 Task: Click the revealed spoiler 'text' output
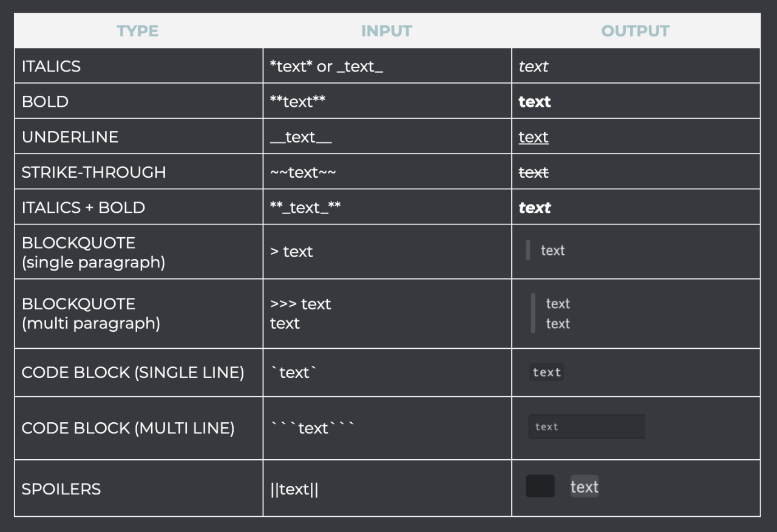[x=585, y=487]
